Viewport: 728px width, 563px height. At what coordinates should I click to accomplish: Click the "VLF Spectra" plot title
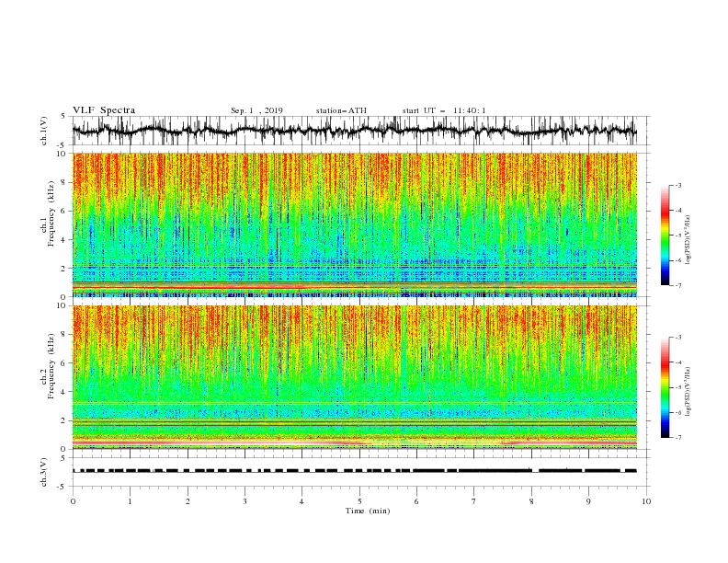pos(104,110)
